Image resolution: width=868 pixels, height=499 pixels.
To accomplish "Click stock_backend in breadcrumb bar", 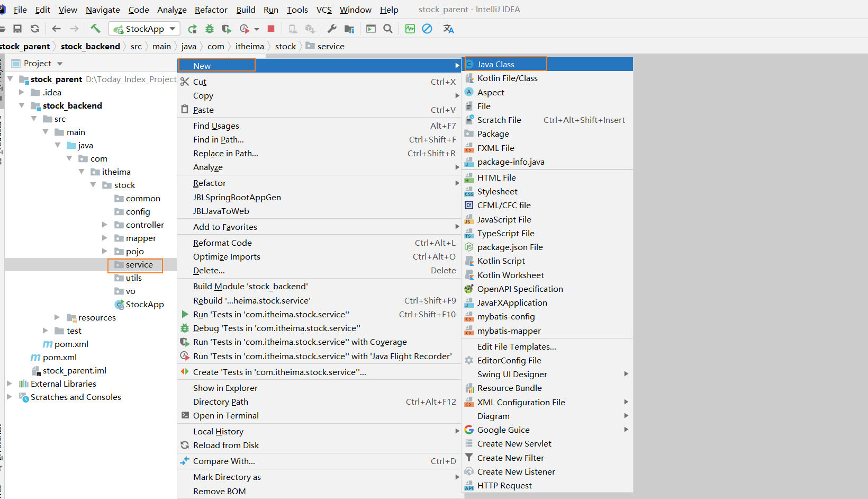I will [91, 47].
